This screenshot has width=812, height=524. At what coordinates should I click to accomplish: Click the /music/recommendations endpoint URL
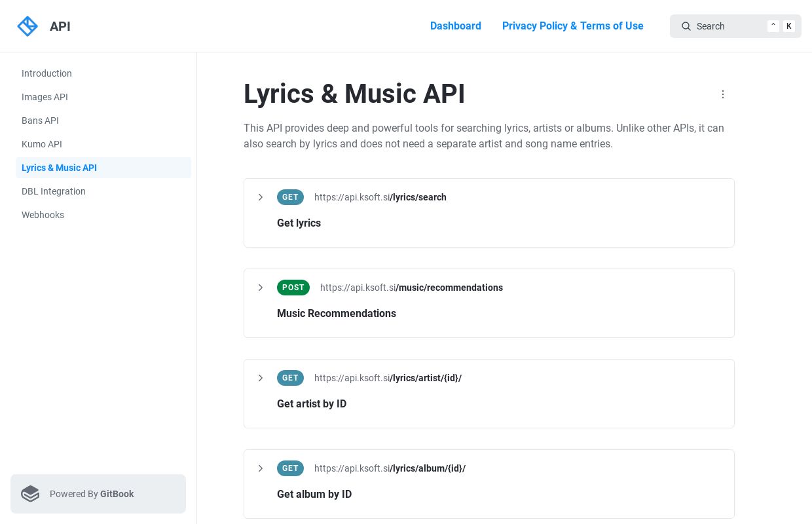(411, 288)
